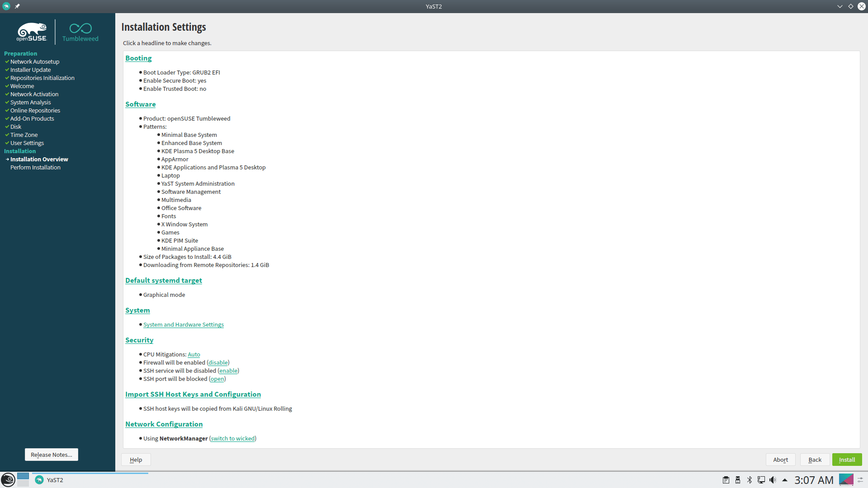Open removable devices tray icon

click(738, 480)
